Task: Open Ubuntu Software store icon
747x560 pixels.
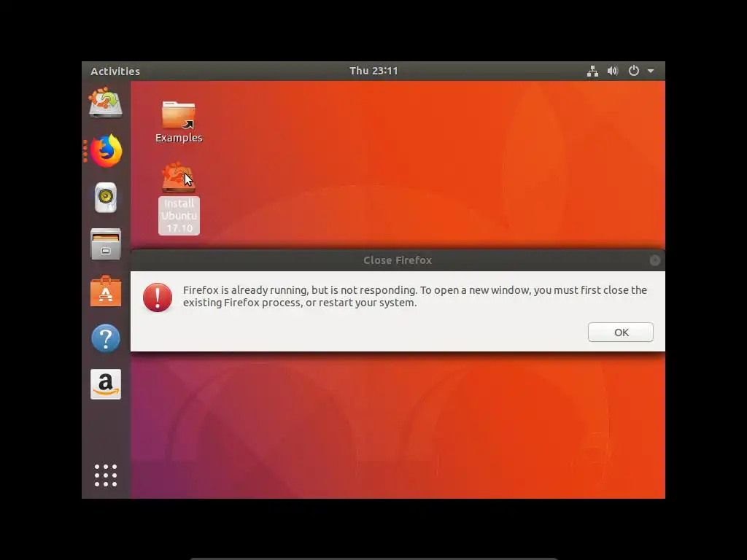Action: tap(106, 291)
